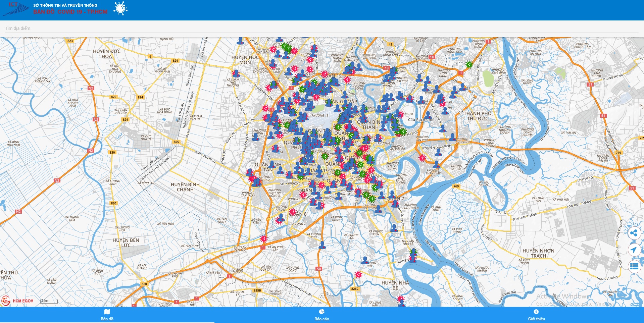Click red virus marker left of Nguyễn Duy Trinh
The height and width of the screenshot is (323, 644).
click(x=422, y=158)
